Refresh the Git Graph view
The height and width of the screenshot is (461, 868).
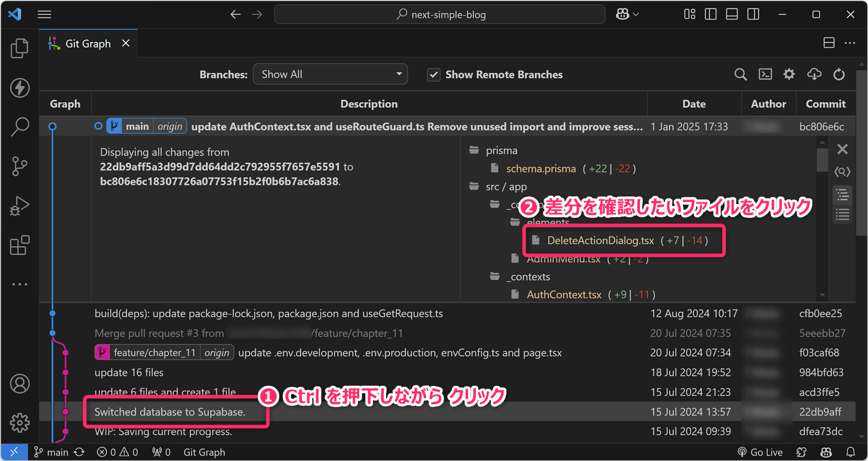pos(839,74)
